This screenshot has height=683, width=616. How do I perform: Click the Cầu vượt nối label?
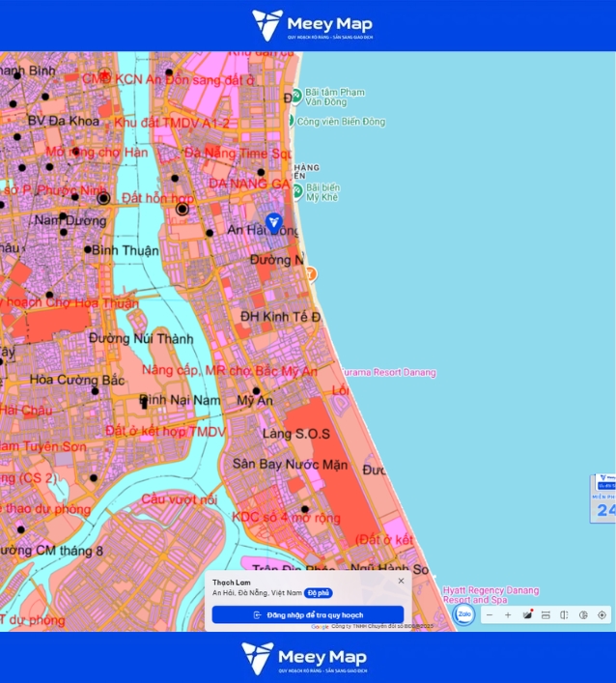pyautogui.click(x=179, y=499)
